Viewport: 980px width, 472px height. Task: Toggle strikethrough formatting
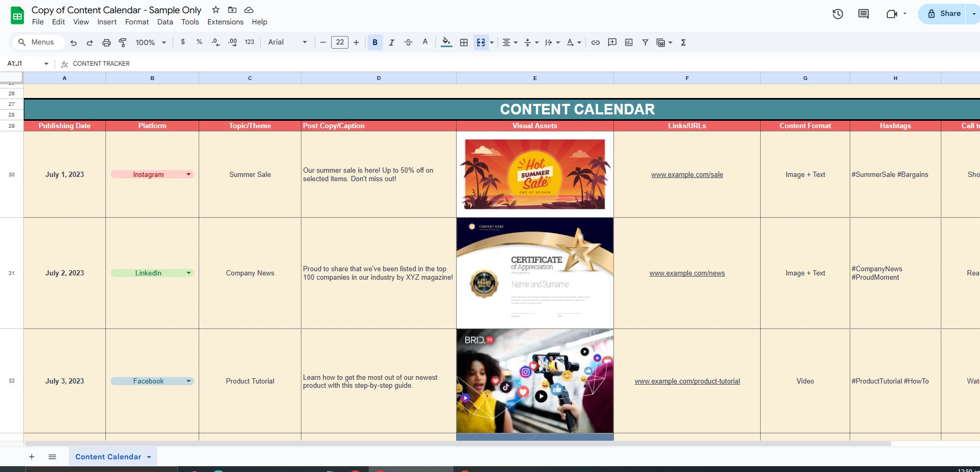pos(408,42)
